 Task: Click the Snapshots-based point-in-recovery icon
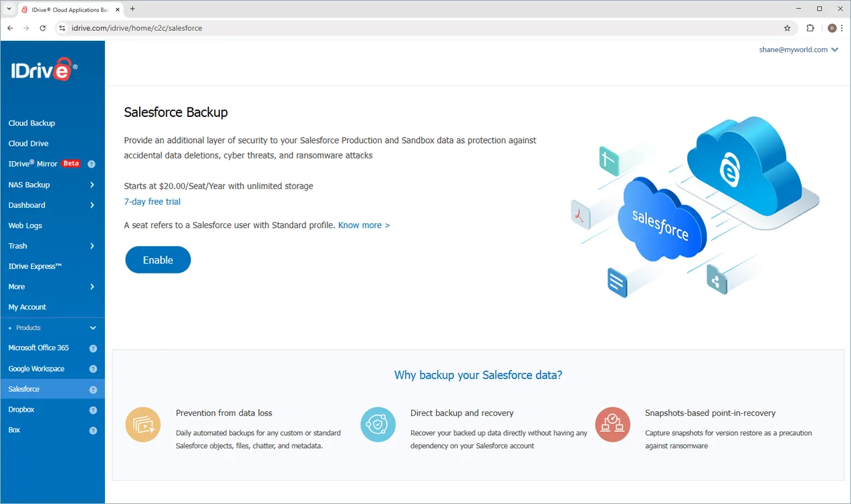[612, 424]
